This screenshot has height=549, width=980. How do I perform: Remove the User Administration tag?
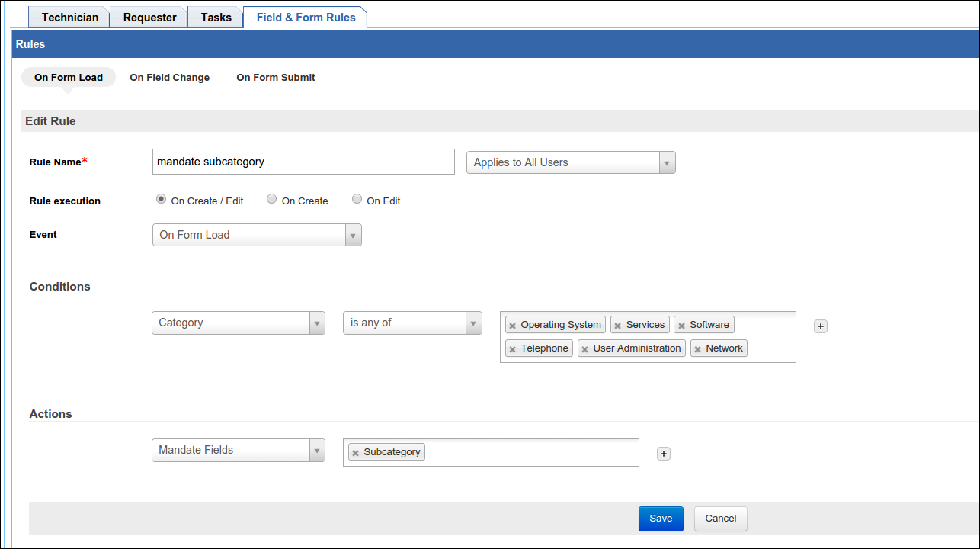584,349
